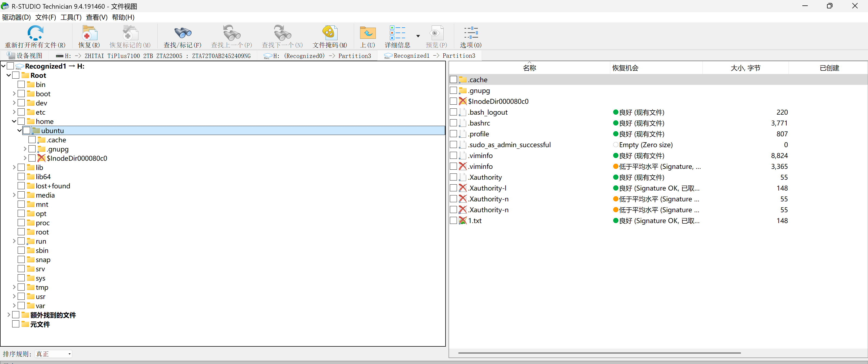Click the horizontal scrollbar in file list
The width and height of the screenshot is (868, 364).
pos(599,353)
